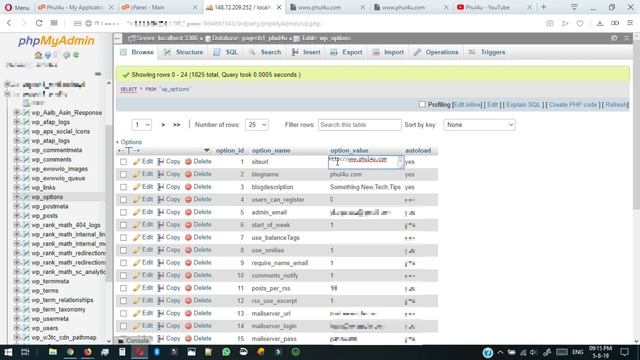Click in Search this table field
Viewport: 640px width, 360px height.
[x=360, y=124]
